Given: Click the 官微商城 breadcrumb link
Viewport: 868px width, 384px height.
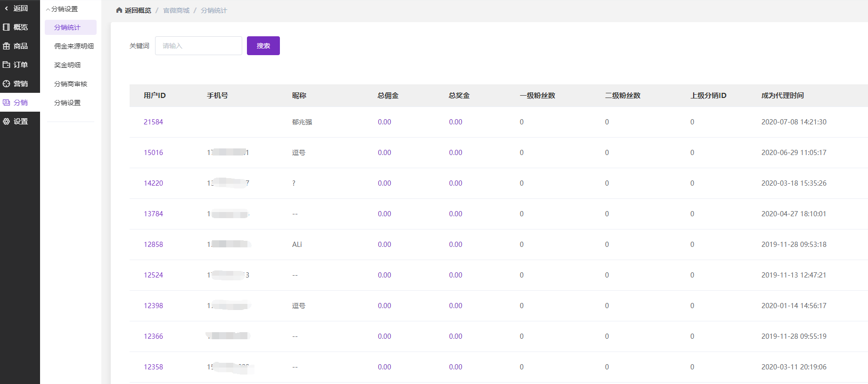Looking at the screenshot, I should pos(176,10).
